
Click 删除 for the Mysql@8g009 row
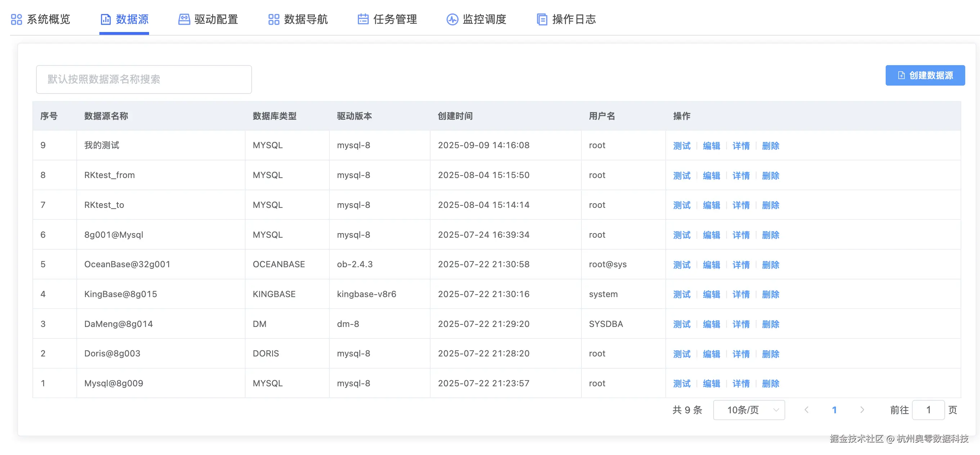coord(770,383)
